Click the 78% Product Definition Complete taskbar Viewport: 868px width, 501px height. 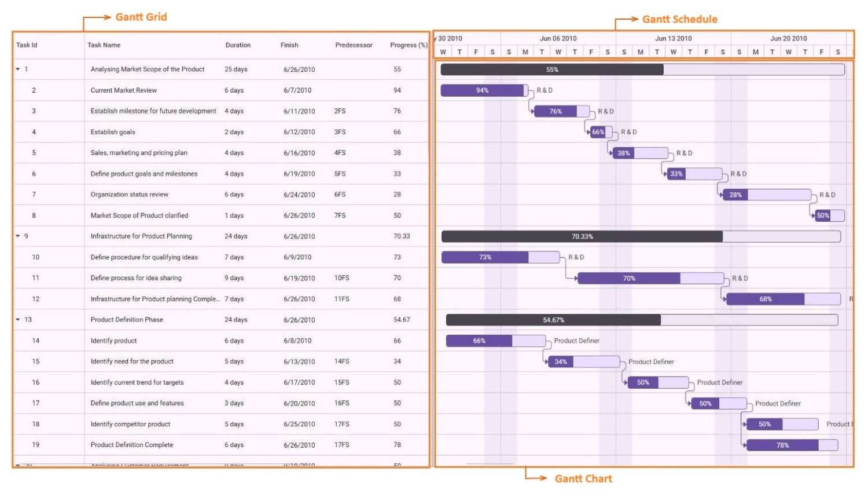pyautogui.click(x=792, y=445)
